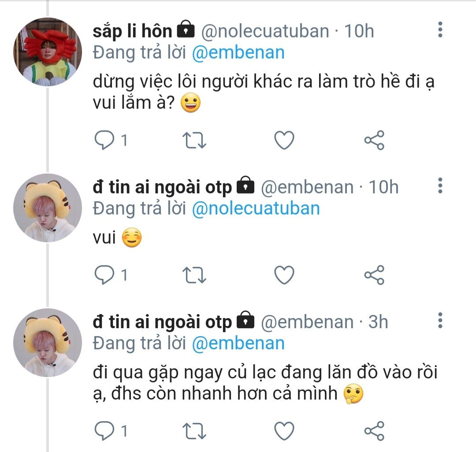Share the 'đi qua gặp ngay' tweet

pyautogui.click(x=374, y=430)
